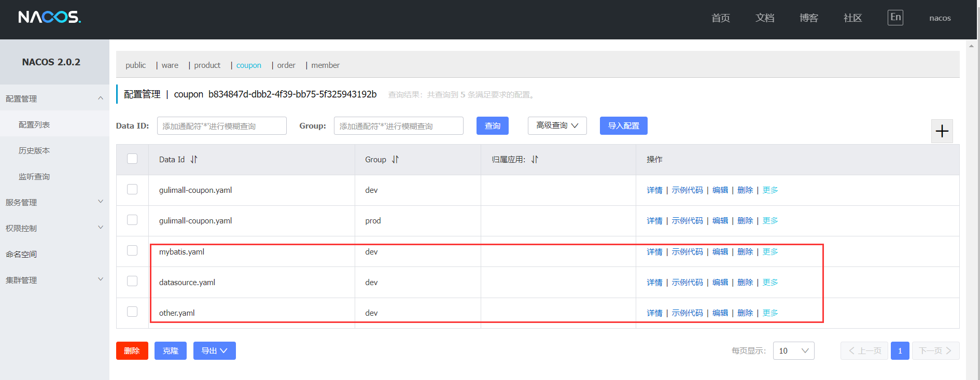Expand the 服务管理 sidebar menu
Image resolution: width=980 pixels, height=380 pixels.
tap(54, 202)
